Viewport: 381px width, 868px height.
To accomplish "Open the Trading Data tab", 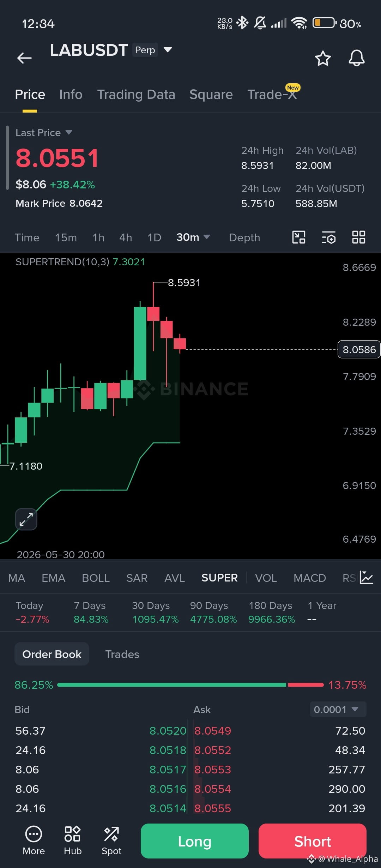I will coord(136,95).
